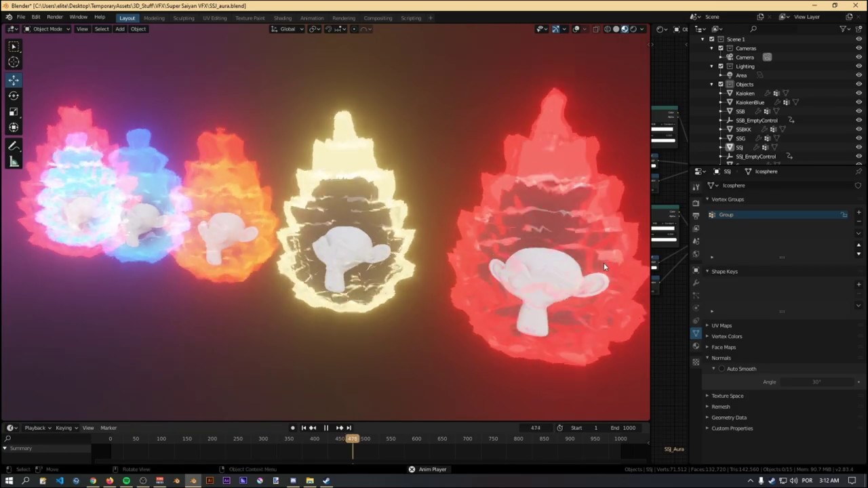Switch to rendered viewport shading

(633, 29)
